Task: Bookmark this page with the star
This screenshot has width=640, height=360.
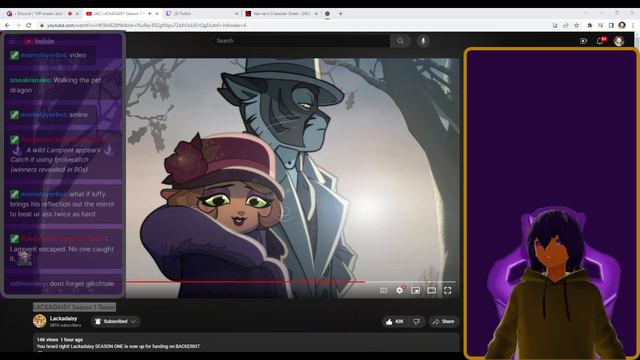Action: click(577, 25)
